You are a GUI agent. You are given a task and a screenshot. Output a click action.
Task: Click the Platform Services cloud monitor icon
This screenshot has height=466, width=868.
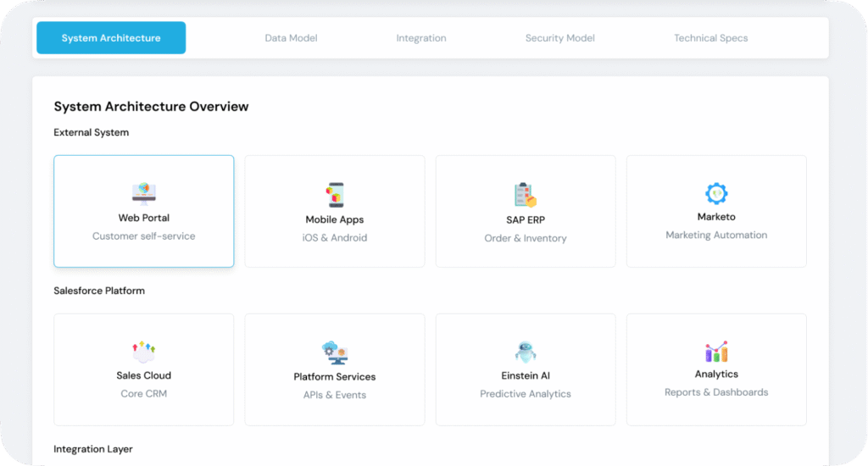335,352
